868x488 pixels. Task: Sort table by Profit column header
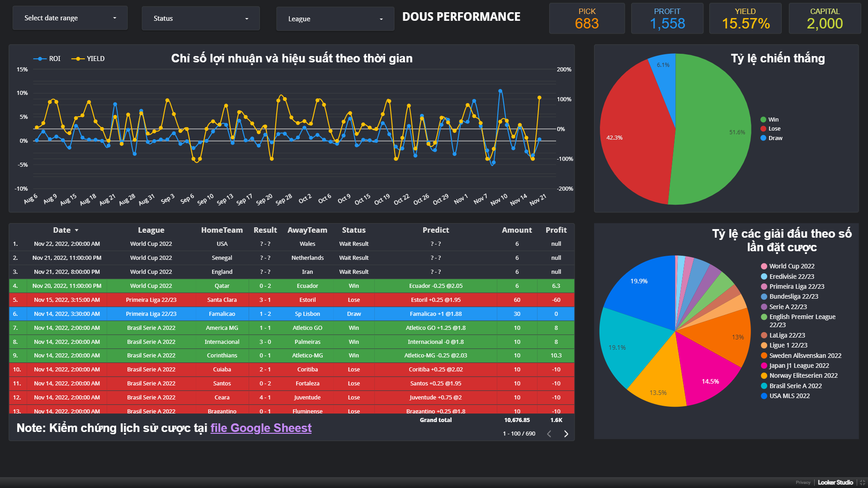point(556,230)
